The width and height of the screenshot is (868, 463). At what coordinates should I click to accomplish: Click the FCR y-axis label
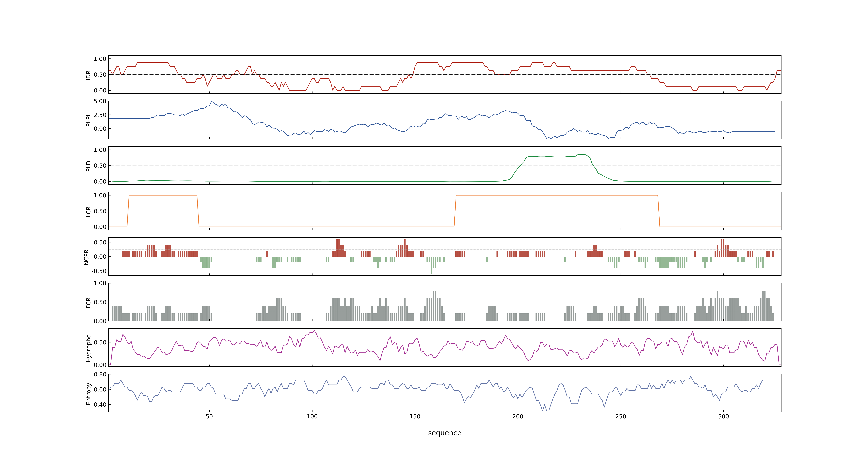pos(88,302)
